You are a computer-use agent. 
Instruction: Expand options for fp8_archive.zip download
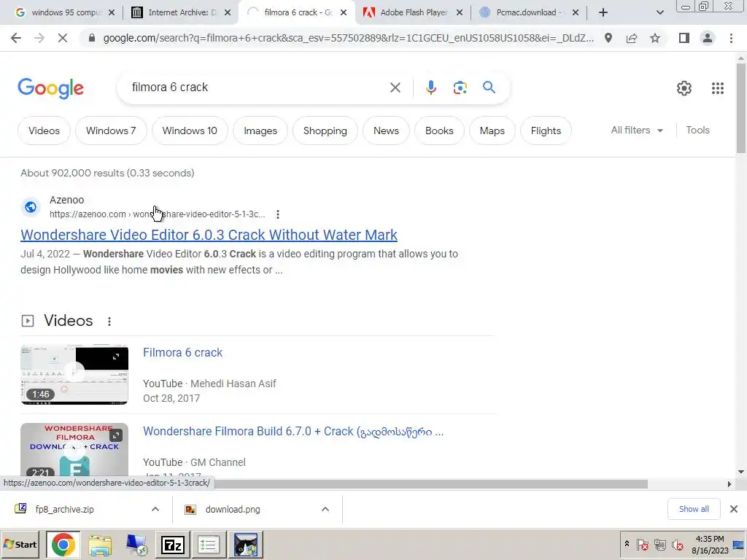click(x=155, y=510)
